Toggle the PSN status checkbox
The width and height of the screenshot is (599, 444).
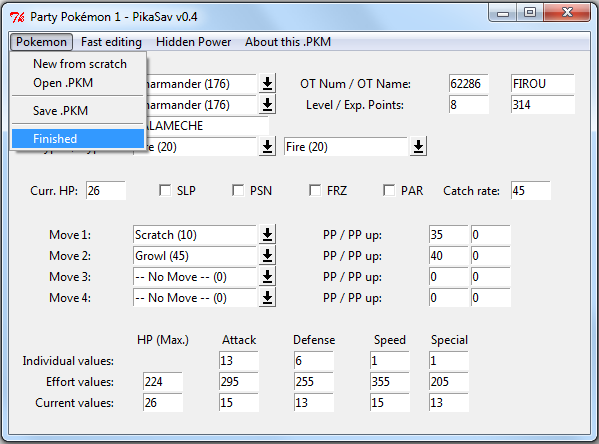[x=238, y=190]
